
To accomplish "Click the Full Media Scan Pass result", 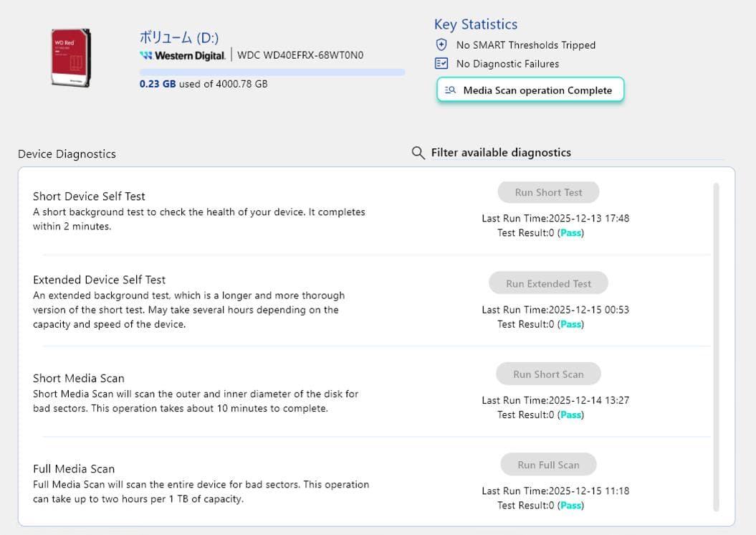I will [571, 506].
